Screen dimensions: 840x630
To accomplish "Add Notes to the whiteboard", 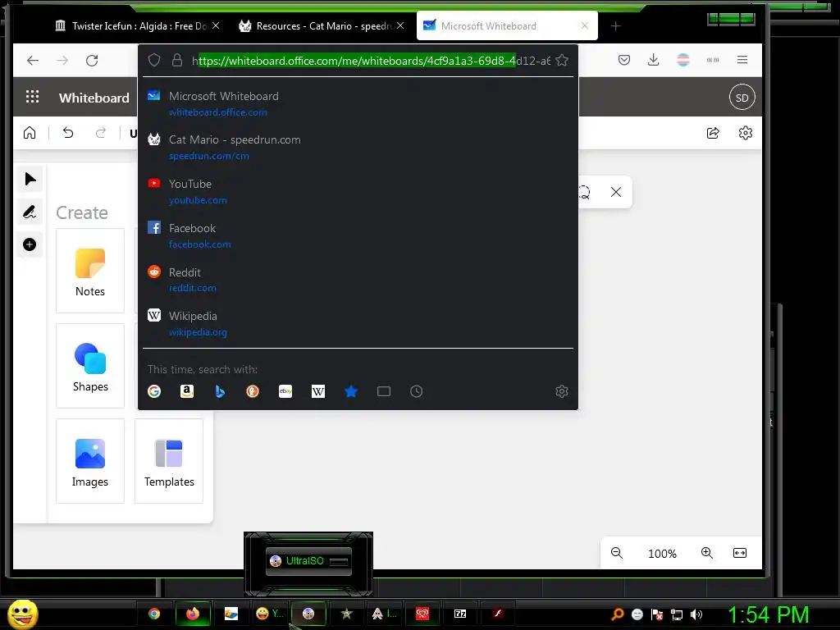I will click(x=90, y=271).
